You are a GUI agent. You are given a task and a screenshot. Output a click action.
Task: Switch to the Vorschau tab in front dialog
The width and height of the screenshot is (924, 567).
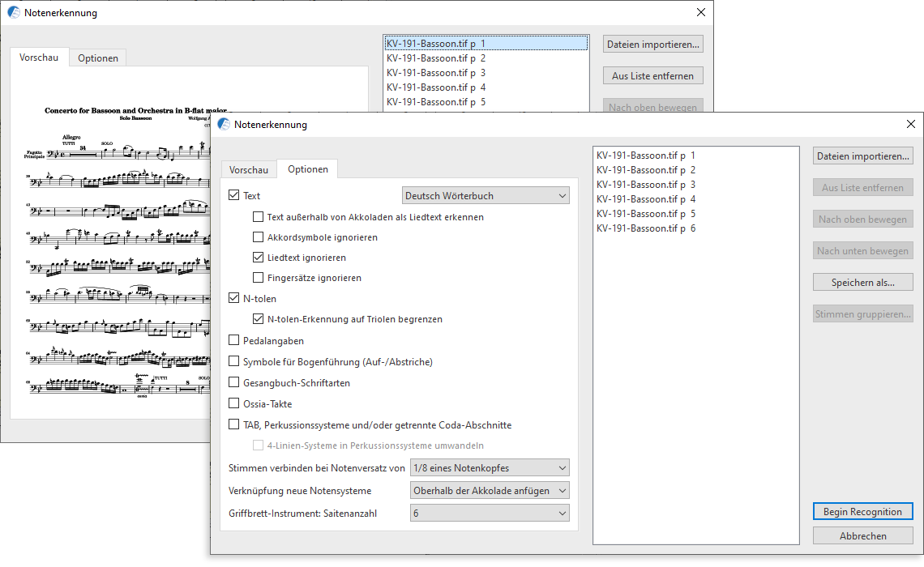(x=249, y=169)
